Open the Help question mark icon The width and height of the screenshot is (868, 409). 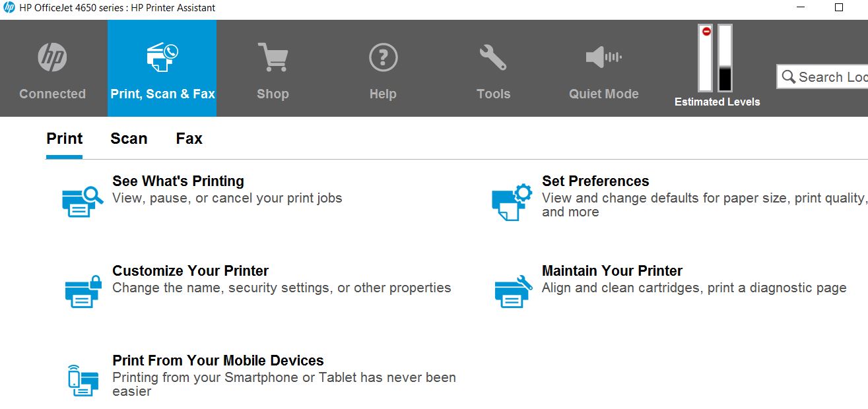383,57
